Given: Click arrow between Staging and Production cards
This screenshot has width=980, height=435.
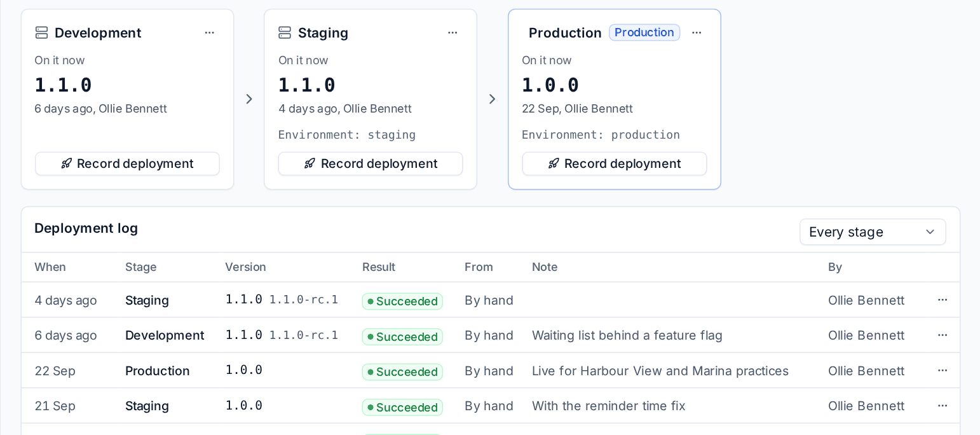Looking at the screenshot, I should pos(492,99).
